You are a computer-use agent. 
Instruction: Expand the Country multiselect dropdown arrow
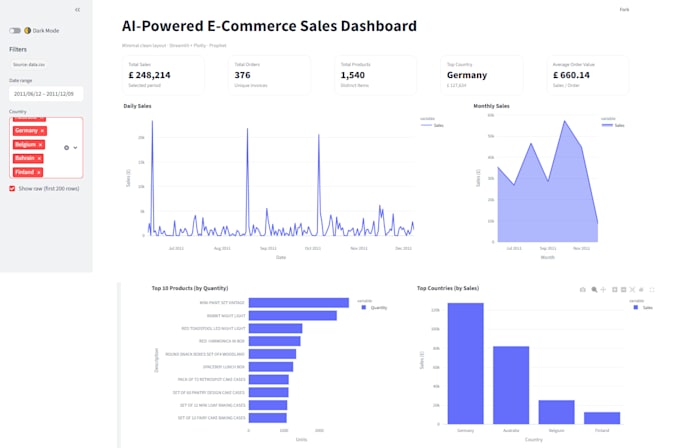75,147
